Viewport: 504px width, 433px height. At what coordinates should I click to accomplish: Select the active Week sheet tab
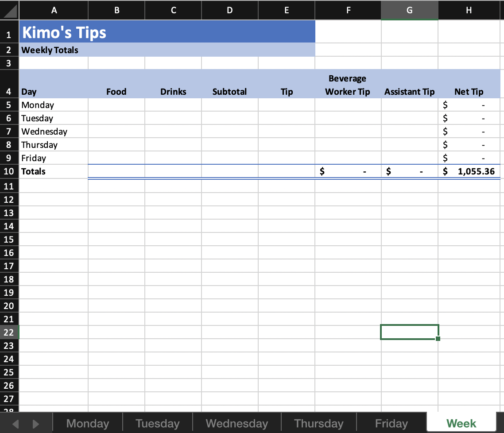pos(461,423)
